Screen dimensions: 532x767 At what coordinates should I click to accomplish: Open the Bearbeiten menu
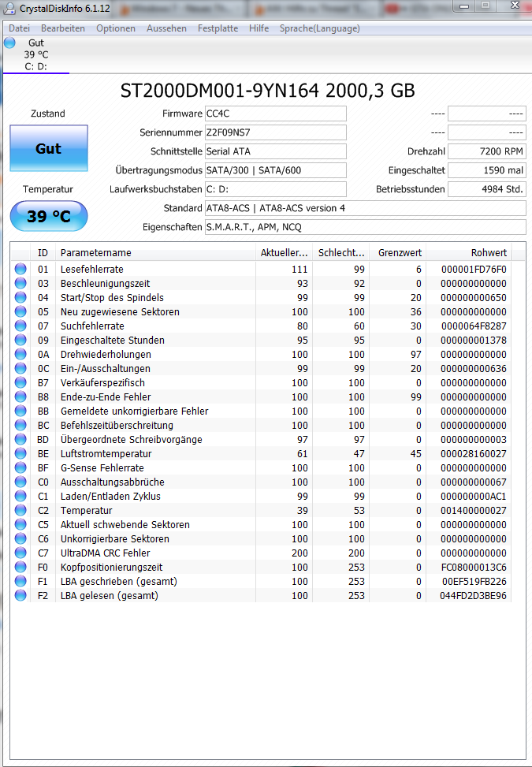pyautogui.click(x=63, y=28)
